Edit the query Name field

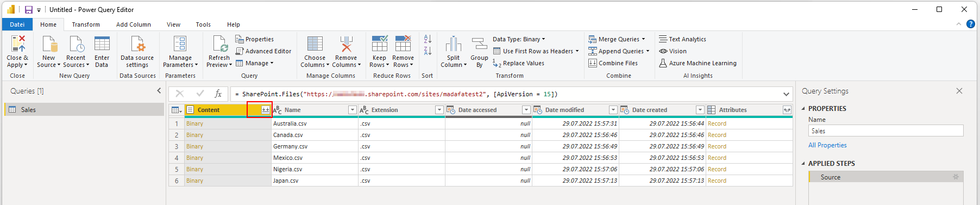click(x=885, y=131)
